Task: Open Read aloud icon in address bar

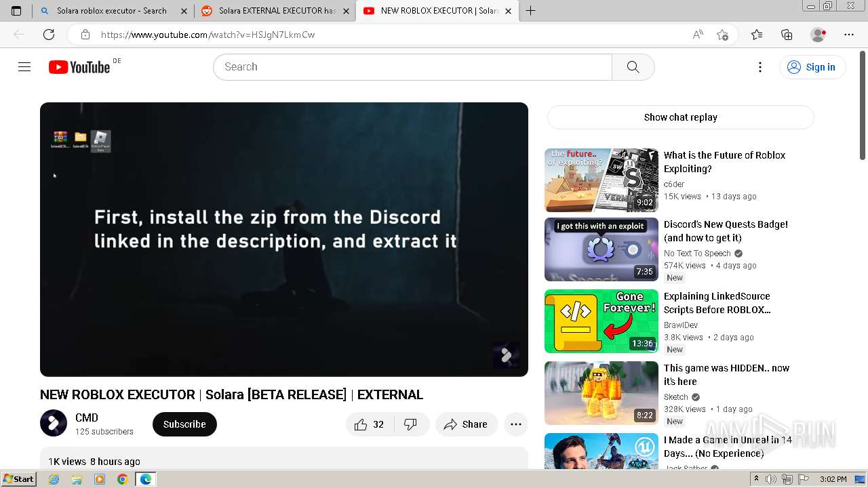Action: 698,35
